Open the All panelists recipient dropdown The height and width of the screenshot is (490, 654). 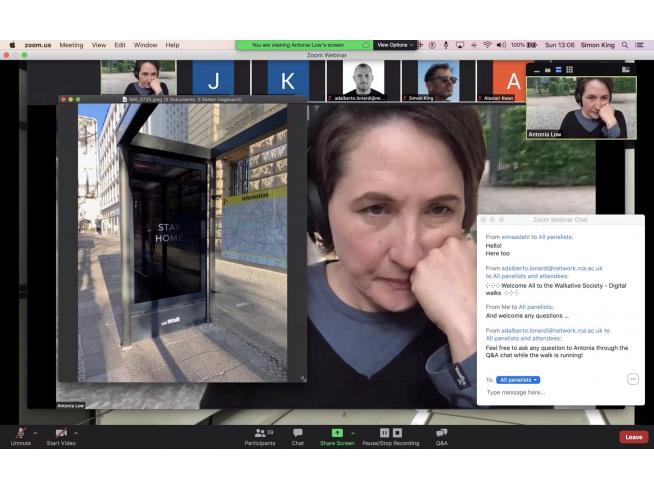(518, 380)
